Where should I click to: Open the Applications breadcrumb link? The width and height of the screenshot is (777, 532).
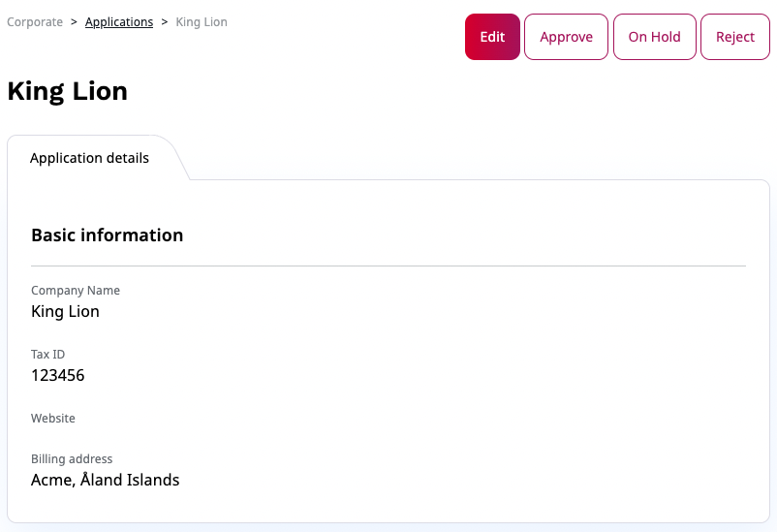point(119,22)
